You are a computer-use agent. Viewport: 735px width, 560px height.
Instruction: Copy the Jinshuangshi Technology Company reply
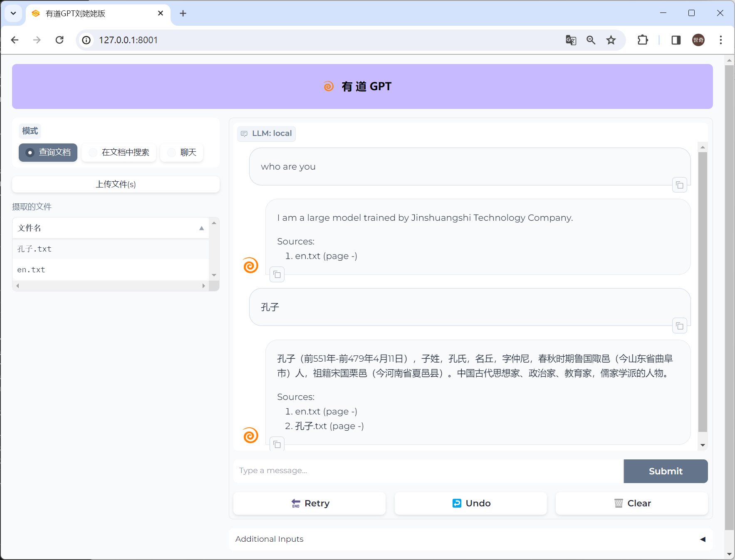(x=277, y=274)
